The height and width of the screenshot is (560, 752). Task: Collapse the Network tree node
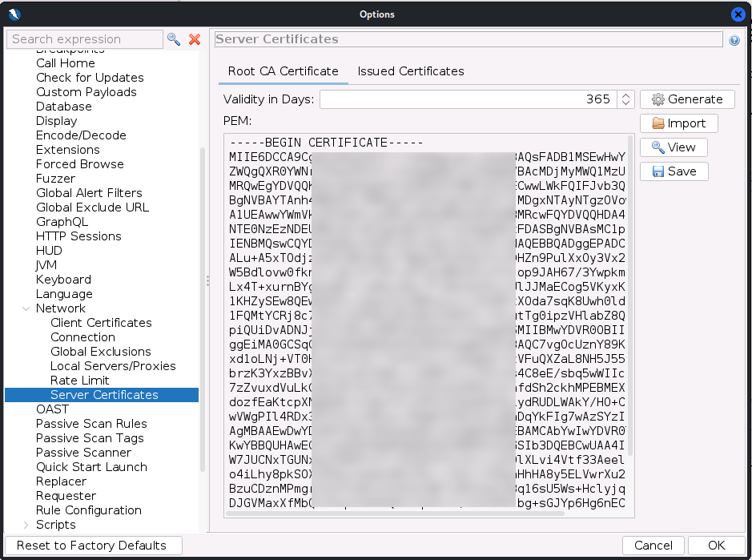tap(26, 308)
